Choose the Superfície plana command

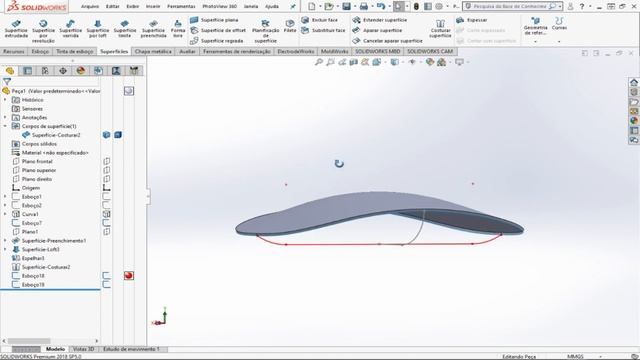click(x=214, y=20)
